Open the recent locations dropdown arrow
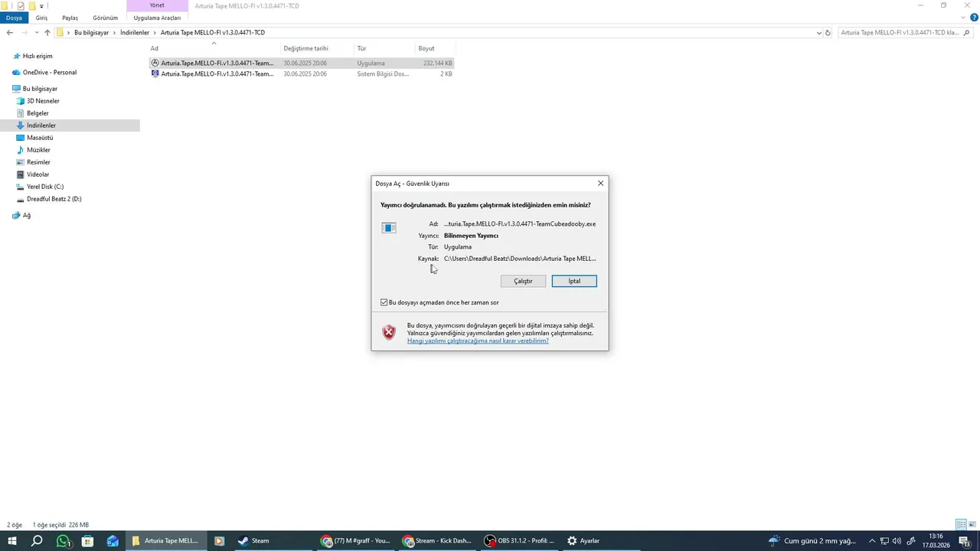The image size is (980, 551). point(36,33)
